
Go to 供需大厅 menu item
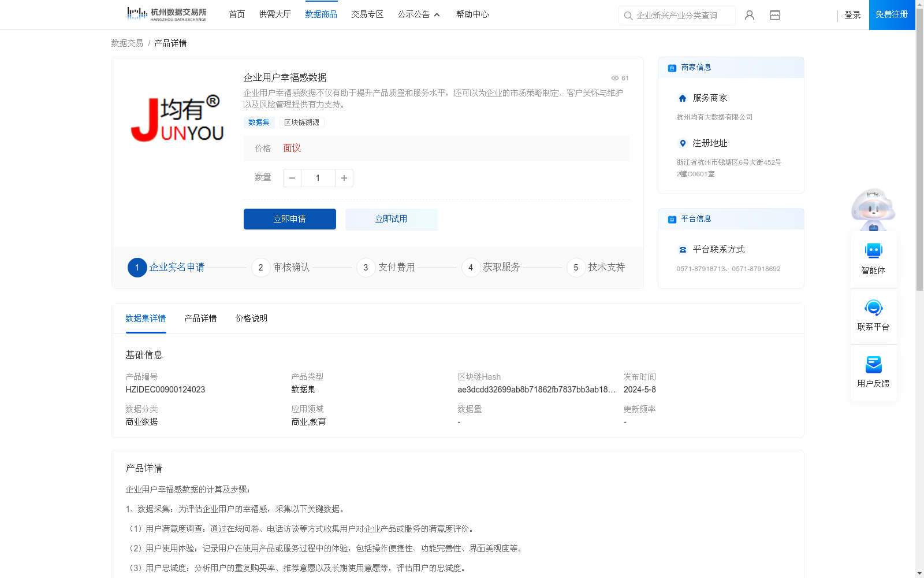pos(275,14)
